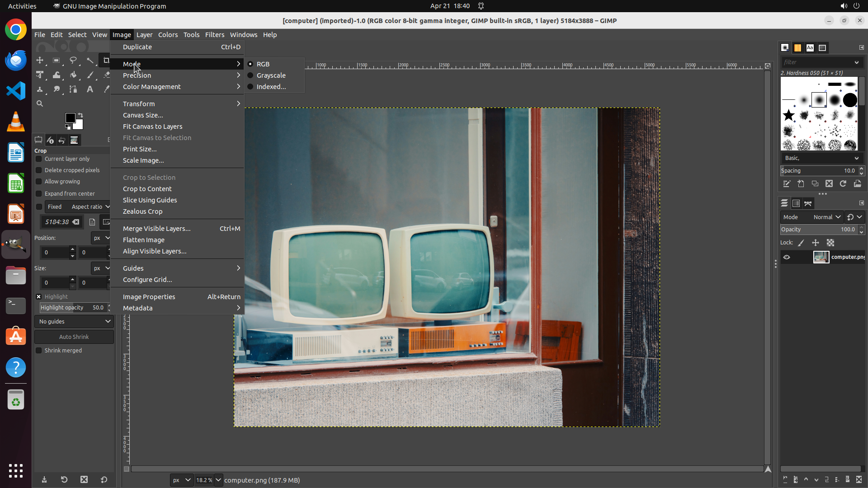The width and height of the screenshot is (868, 488).
Task: Select the Move tool in toolbox
Action: (x=40, y=60)
